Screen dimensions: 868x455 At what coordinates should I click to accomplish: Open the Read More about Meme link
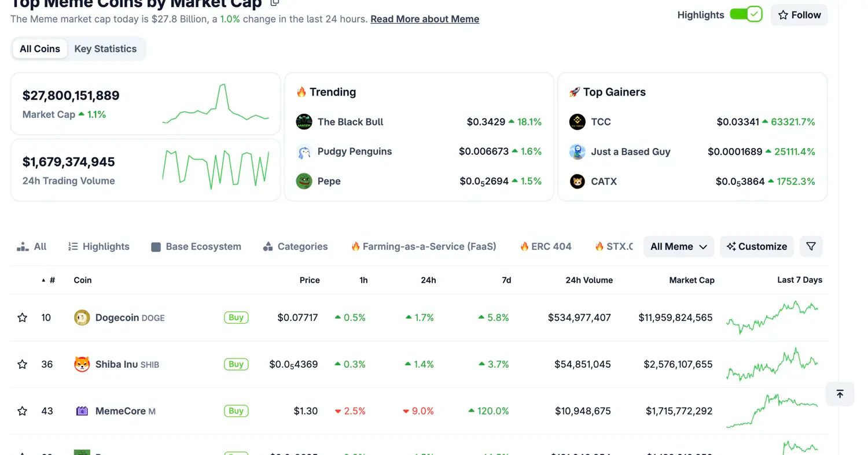point(425,19)
